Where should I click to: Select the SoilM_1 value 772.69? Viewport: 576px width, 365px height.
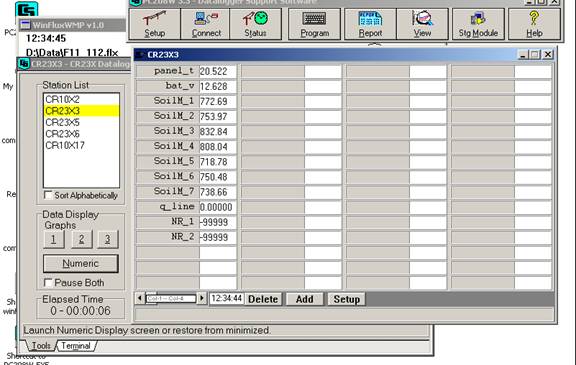(x=217, y=101)
